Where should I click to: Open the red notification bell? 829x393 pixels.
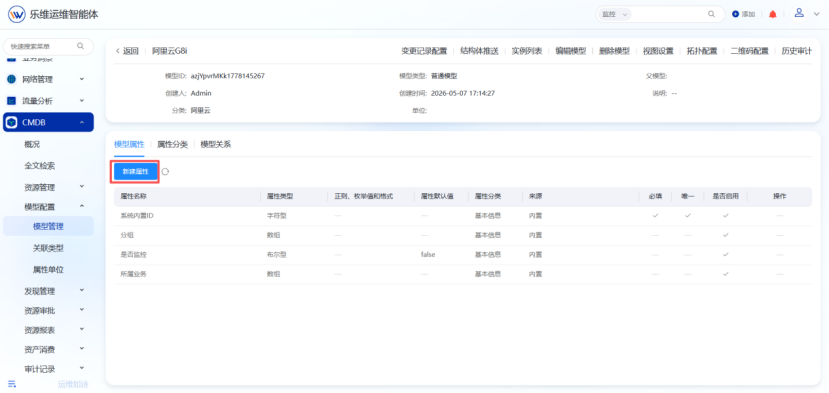[772, 14]
